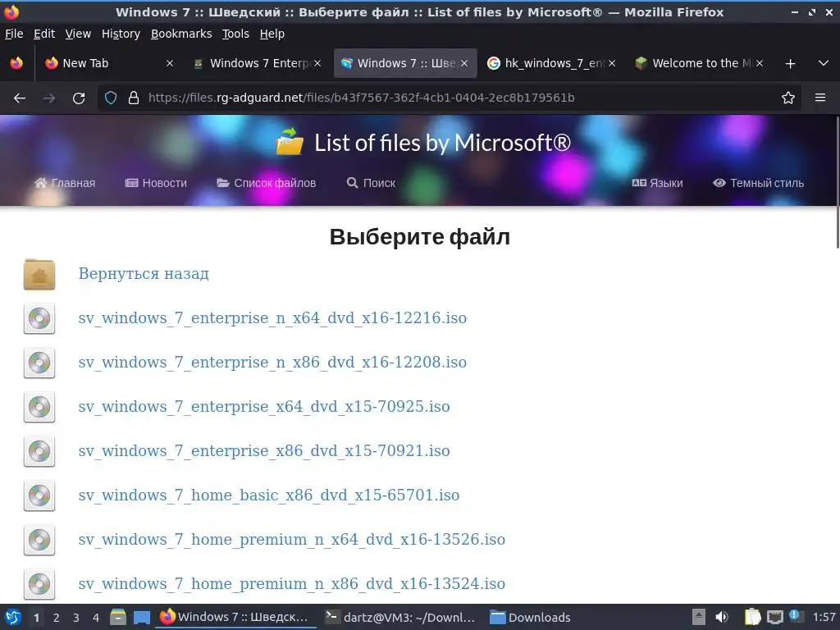The height and width of the screenshot is (630, 840).
Task: Expand the list all tabs chevron
Action: point(824,63)
